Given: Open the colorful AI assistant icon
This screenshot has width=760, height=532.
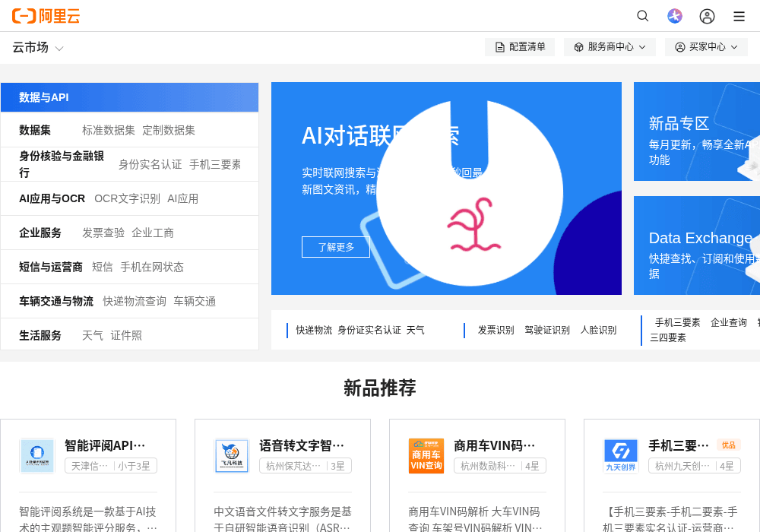Looking at the screenshot, I should coord(675,16).
